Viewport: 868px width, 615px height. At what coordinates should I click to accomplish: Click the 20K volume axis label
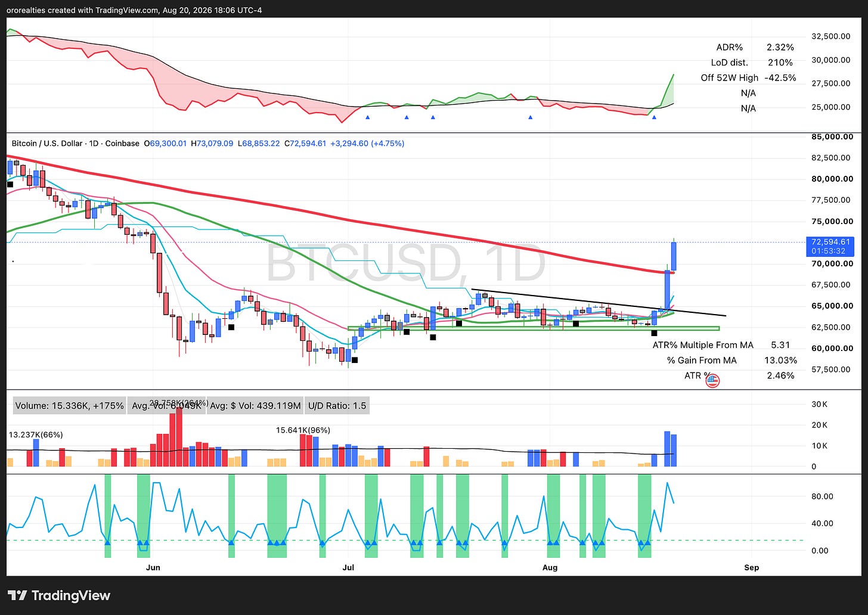(820, 425)
